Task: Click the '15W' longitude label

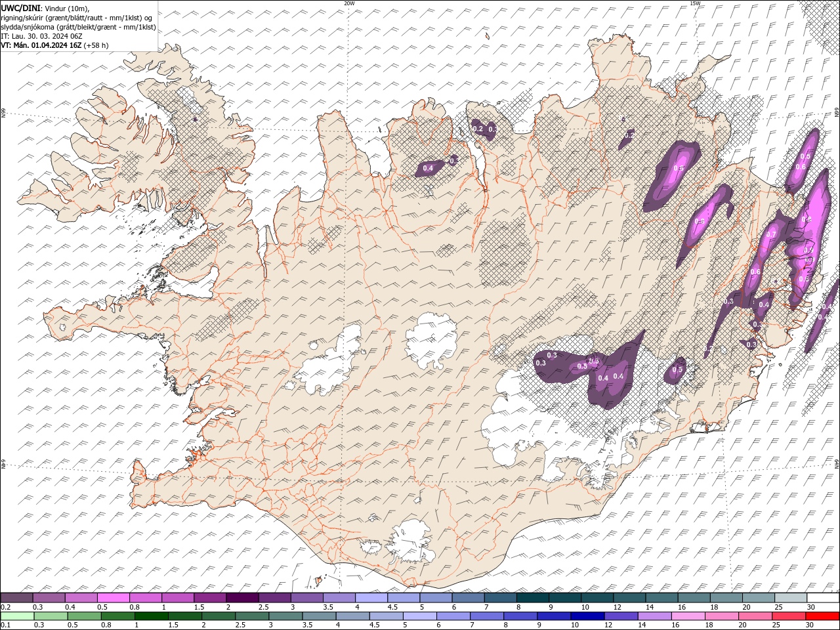Action: pyautogui.click(x=695, y=3)
